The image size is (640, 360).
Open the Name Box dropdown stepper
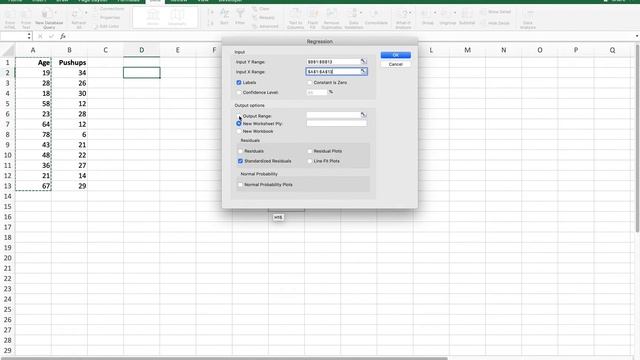click(x=29, y=36)
